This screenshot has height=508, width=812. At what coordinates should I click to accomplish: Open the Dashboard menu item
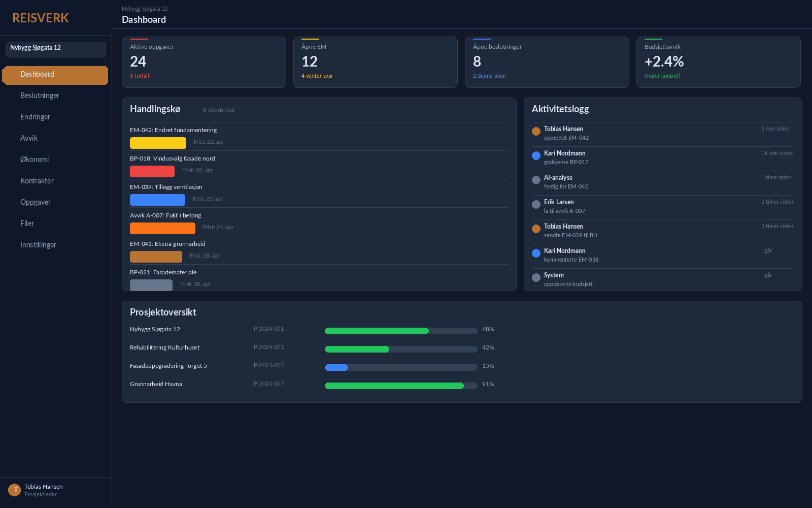tap(55, 75)
